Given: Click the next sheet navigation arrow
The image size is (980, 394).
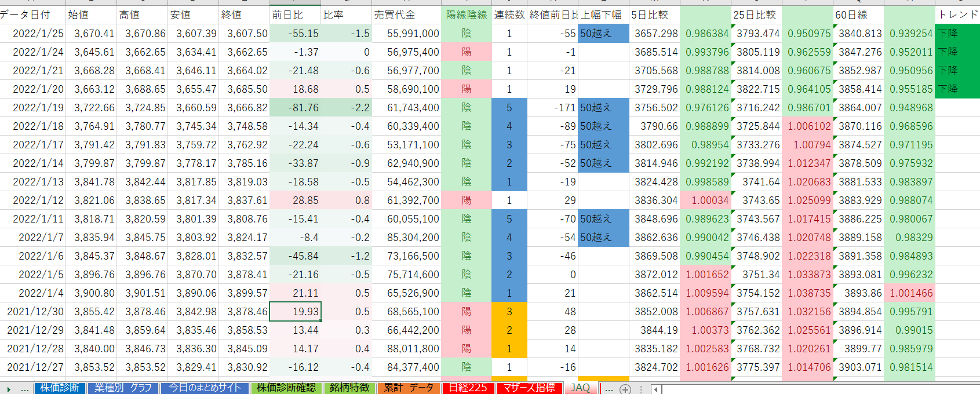Looking at the screenshot, I should pos(9,389).
